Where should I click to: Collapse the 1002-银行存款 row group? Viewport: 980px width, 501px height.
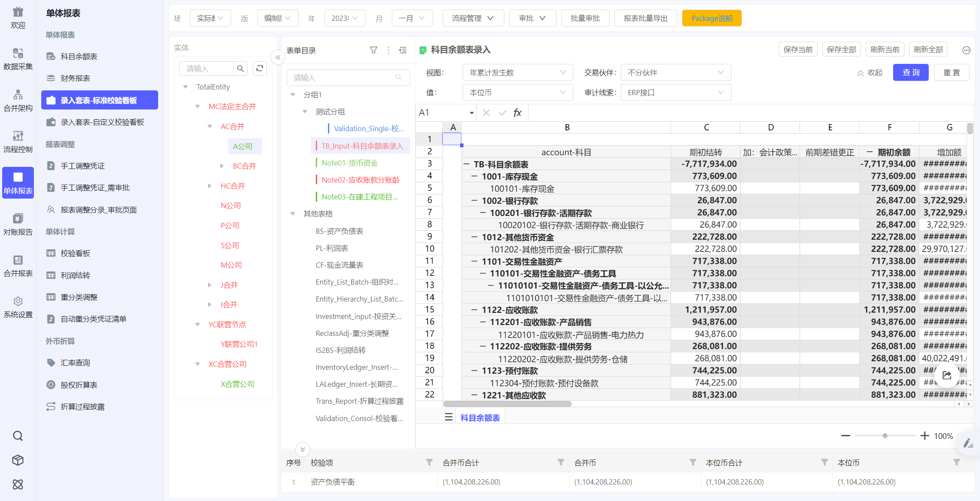click(x=475, y=201)
